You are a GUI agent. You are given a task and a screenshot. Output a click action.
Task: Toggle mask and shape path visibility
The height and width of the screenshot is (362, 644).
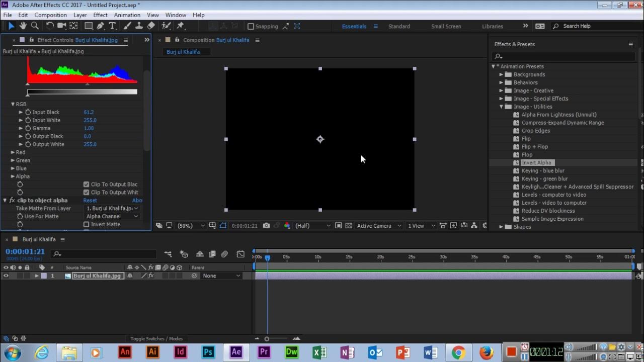click(x=223, y=226)
